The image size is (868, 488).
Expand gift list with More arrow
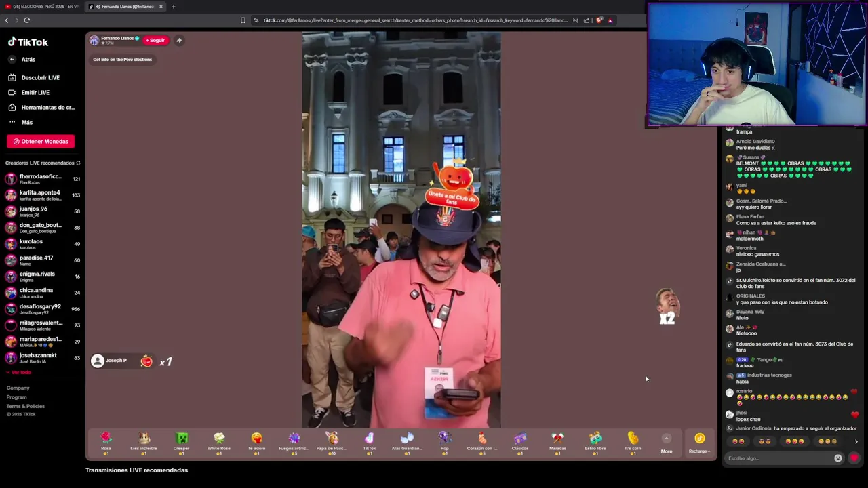[x=667, y=443]
